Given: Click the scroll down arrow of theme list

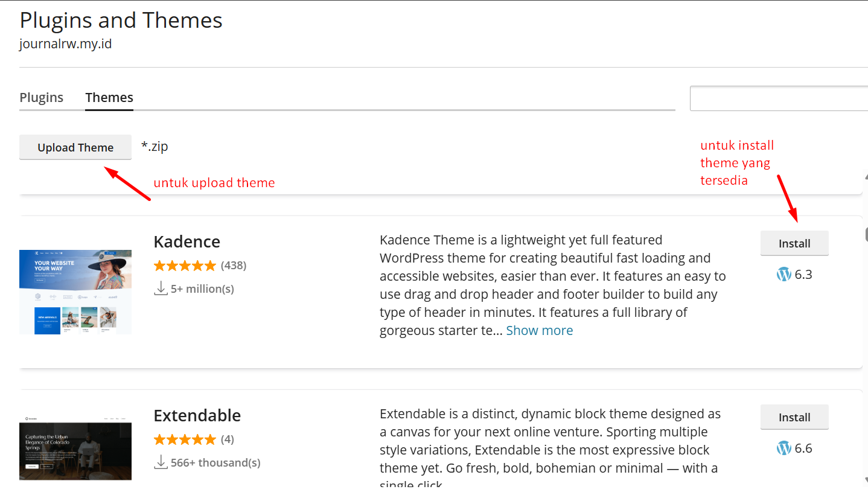Looking at the screenshot, I should [x=864, y=480].
